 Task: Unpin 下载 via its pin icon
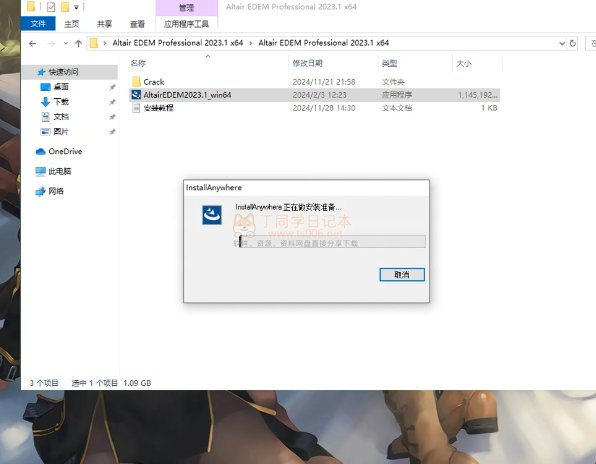[112, 102]
